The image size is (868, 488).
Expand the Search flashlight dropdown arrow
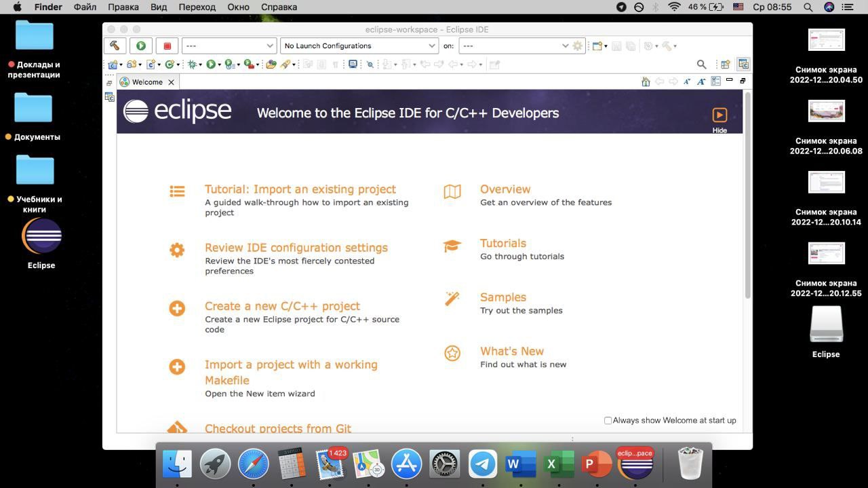coord(294,65)
